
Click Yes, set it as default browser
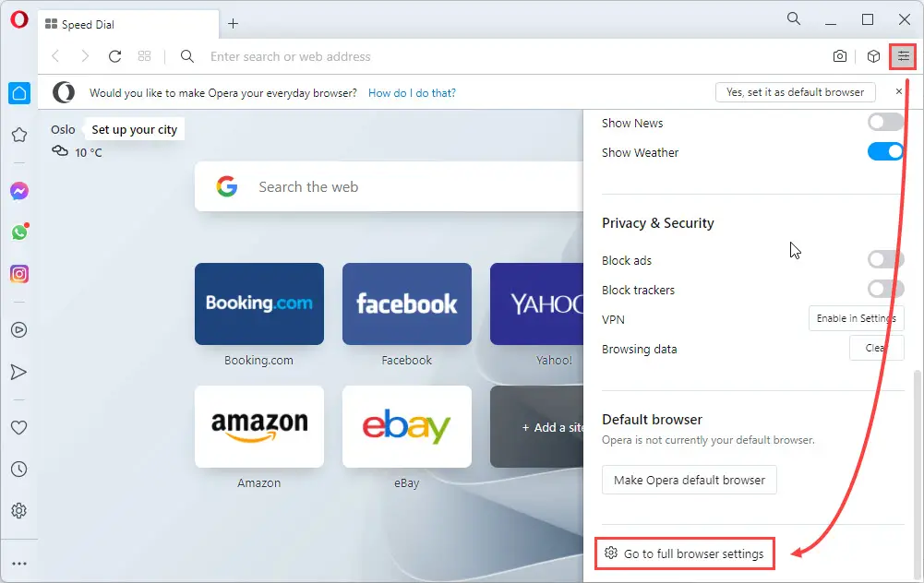pyautogui.click(x=796, y=92)
